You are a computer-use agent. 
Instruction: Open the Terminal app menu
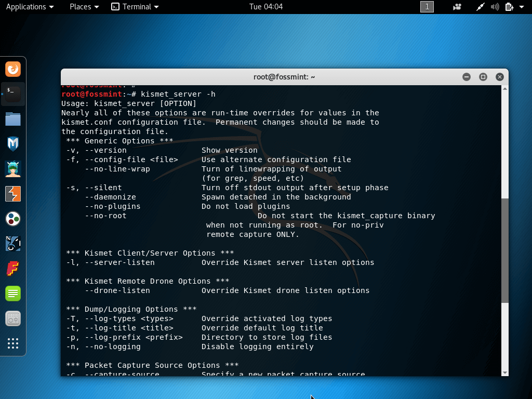(x=135, y=7)
